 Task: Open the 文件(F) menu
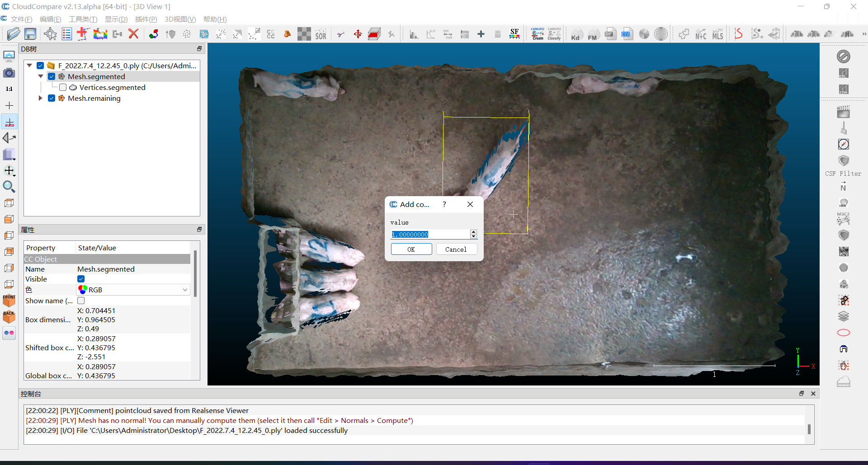point(21,19)
